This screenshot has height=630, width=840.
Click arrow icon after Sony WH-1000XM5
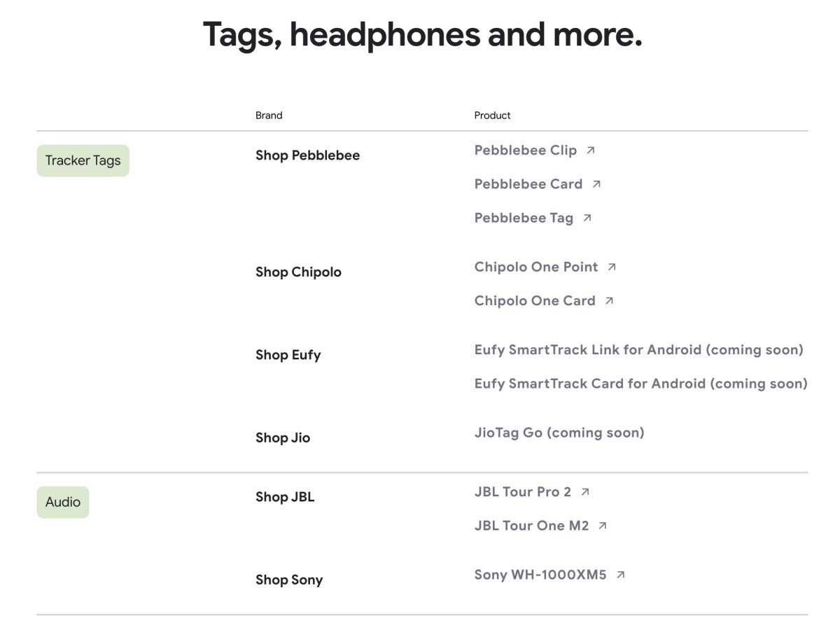(620, 575)
